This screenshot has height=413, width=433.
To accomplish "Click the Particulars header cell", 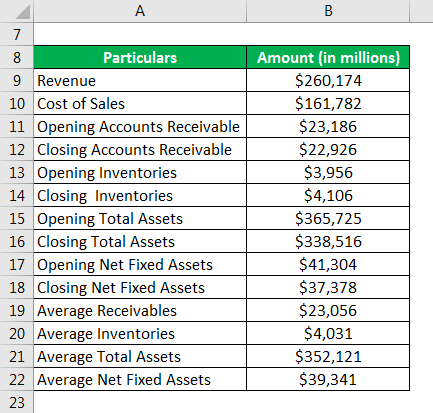I will coord(140,57).
